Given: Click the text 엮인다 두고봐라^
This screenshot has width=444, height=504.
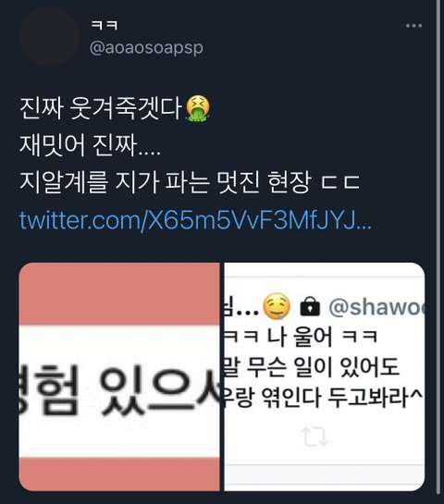Looking at the screenshot, I should [341, 398].
